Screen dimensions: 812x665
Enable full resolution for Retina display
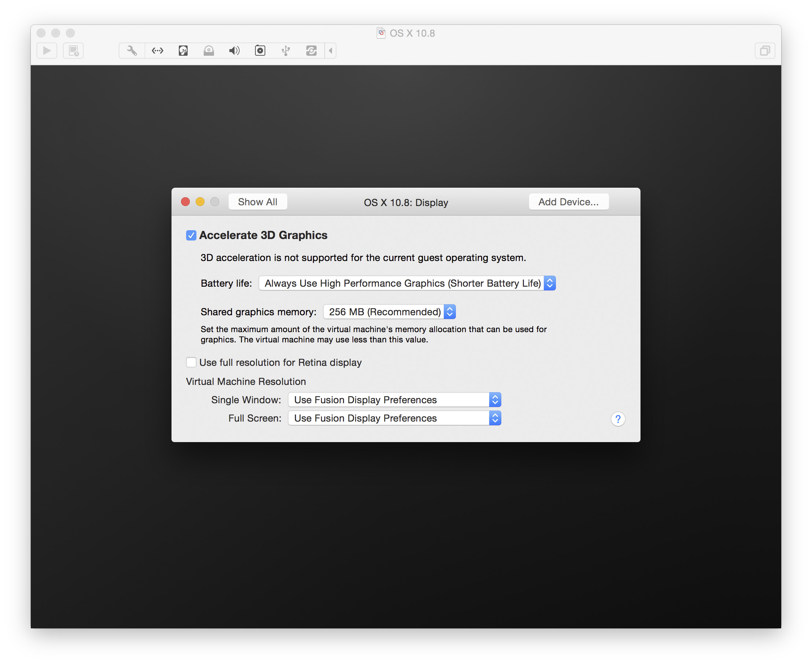click(191, 363)
